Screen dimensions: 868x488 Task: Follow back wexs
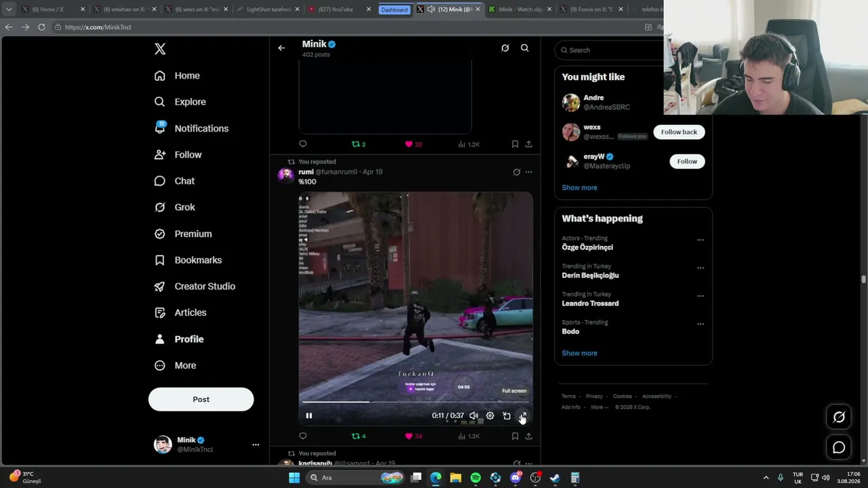click(x=679, y=132)
